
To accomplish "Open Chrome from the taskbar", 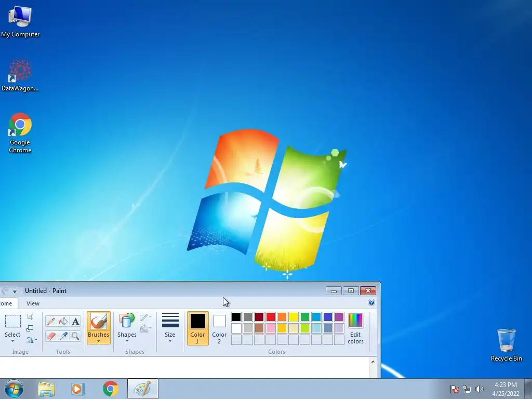I will click(110, 389).
